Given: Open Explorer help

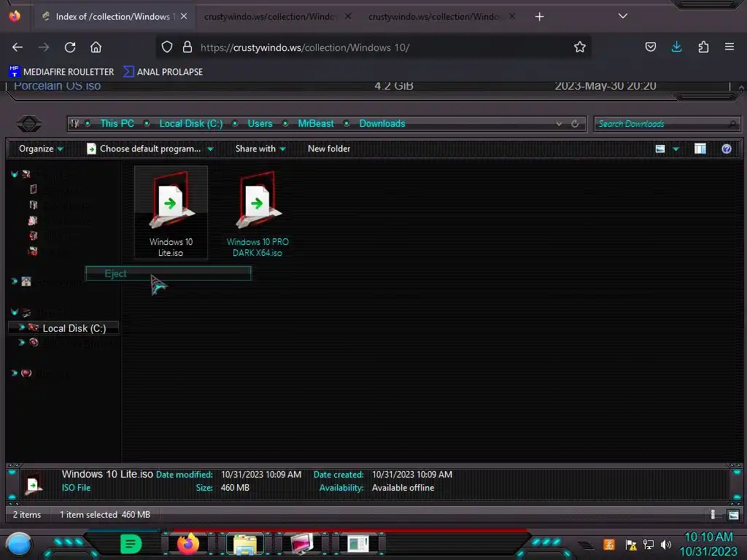Looking at the screenshot, I should pos(726,149).
